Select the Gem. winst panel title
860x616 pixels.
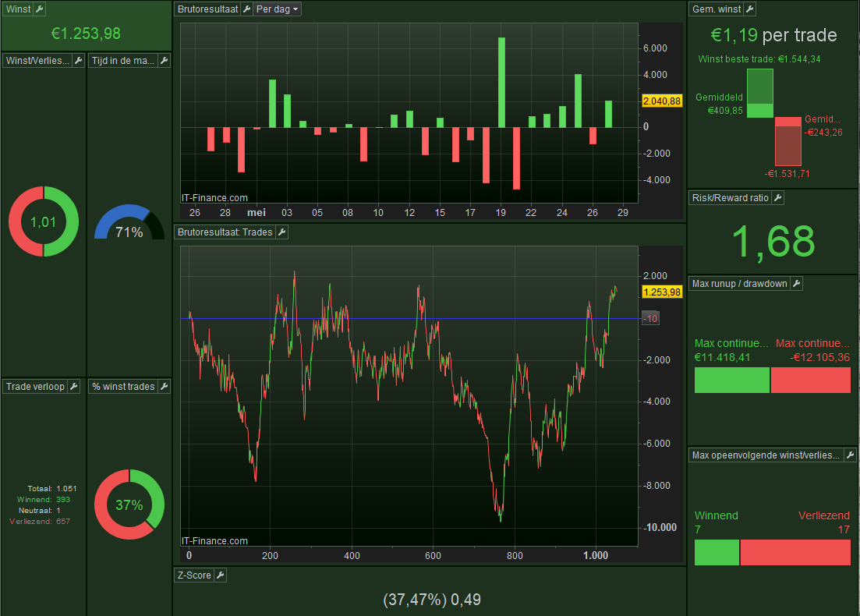pos(717,9)
